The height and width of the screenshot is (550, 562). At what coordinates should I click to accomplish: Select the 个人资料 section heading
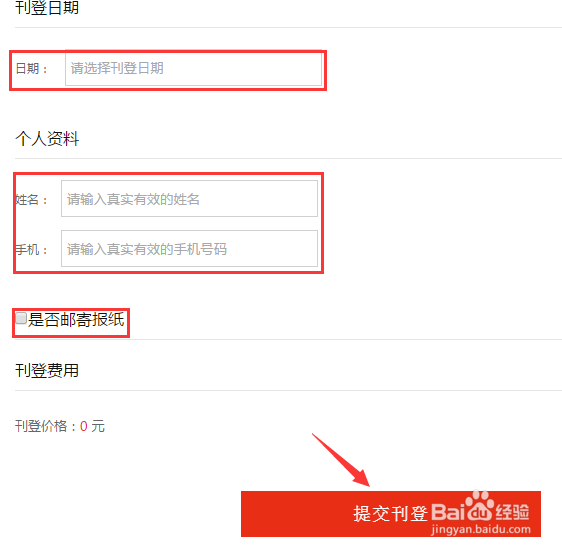pyautogui.click(x=47, y=139)
